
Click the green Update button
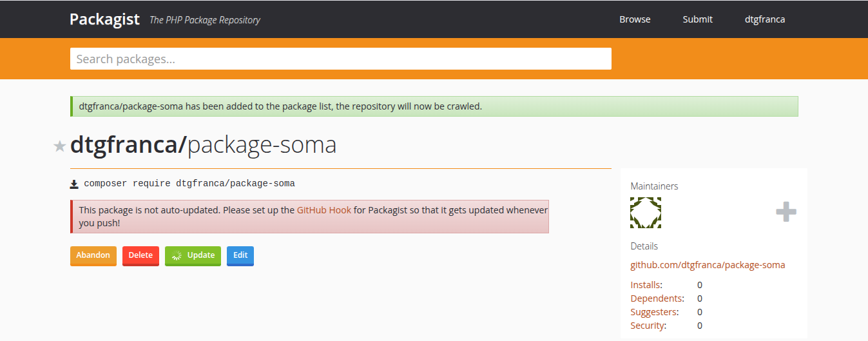193,255
